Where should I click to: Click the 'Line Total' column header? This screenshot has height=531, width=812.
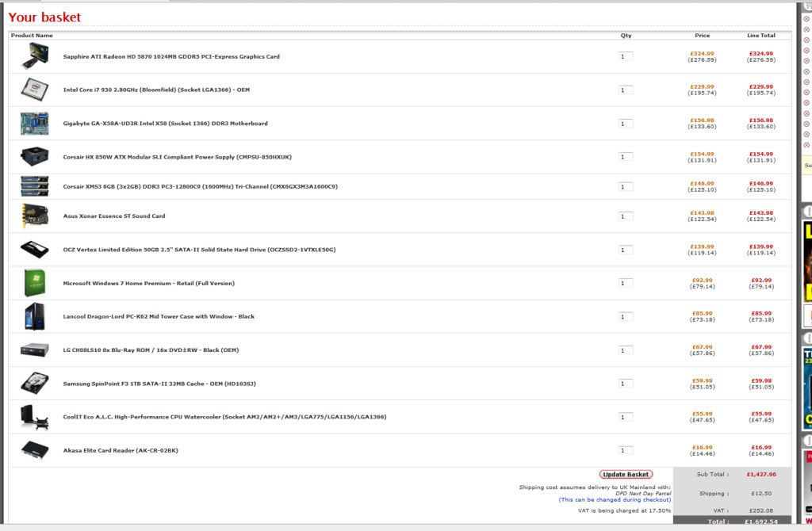(x=761, y=35)
